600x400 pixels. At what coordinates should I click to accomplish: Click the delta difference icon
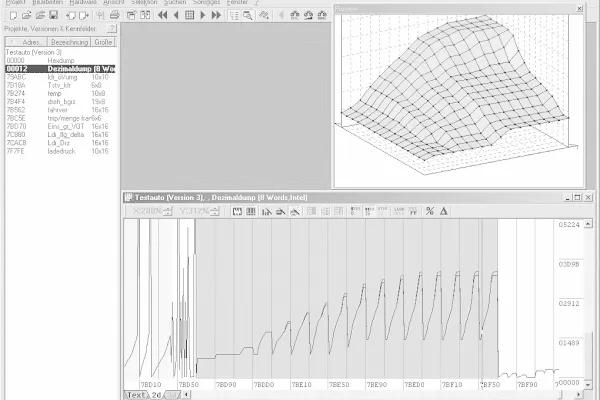pos(443,211)
